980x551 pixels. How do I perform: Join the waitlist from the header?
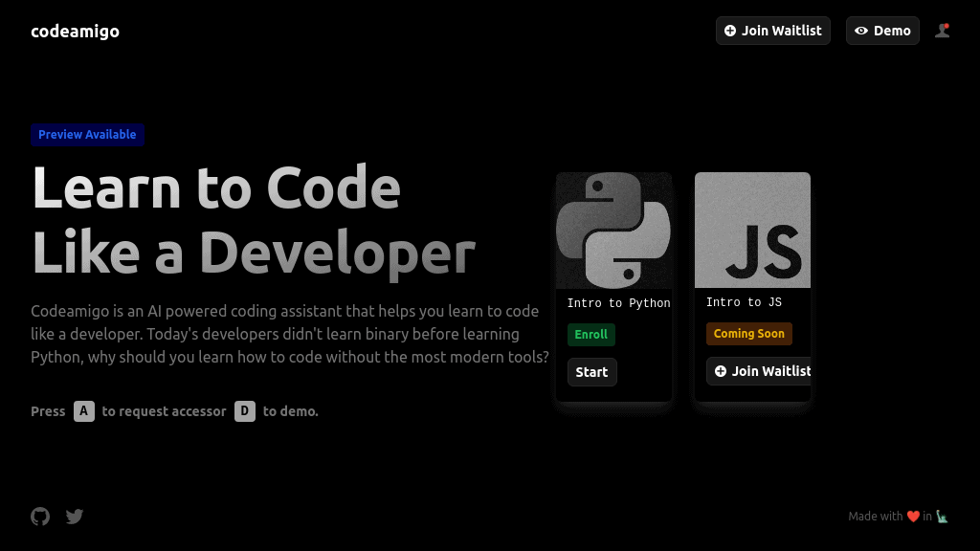773,30
